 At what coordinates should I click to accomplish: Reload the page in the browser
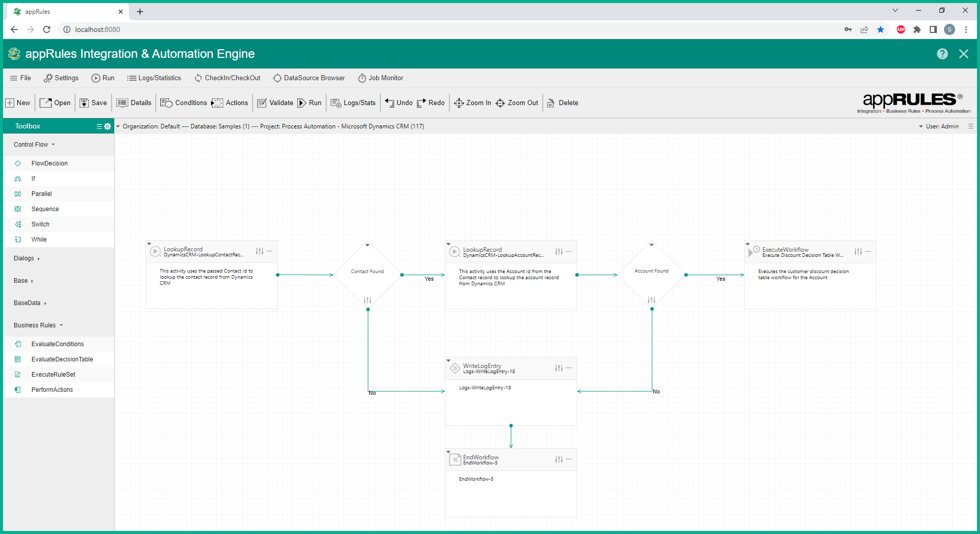pos(47,29)
